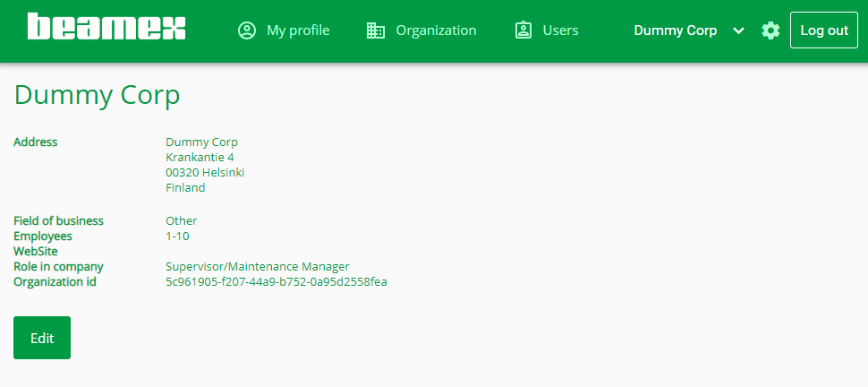Click the WebSite label
Viewport: 868px width, 387px height.
point(36,252)
